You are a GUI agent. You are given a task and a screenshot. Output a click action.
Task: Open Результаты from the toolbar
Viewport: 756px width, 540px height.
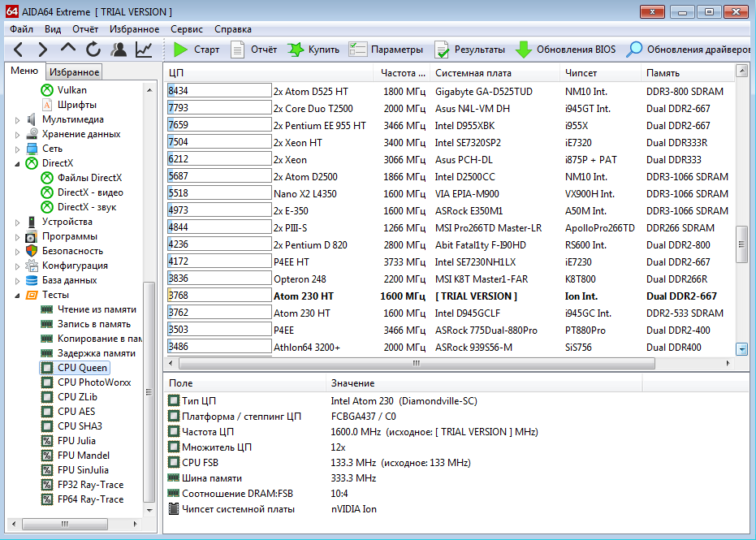[x=469, y=50]
